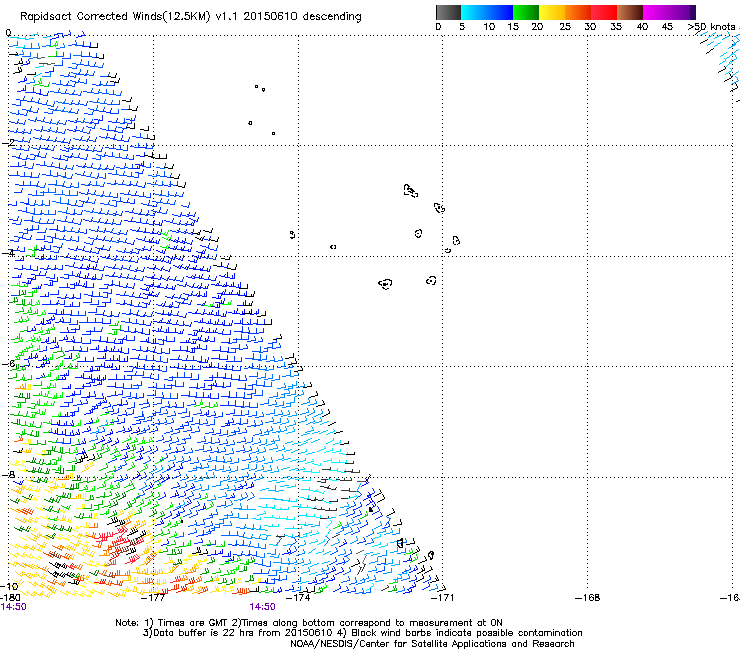Select the '-180' longitude axis label
Image resolution: width=740 pixels, height=650 pixels.
(10, 598)
